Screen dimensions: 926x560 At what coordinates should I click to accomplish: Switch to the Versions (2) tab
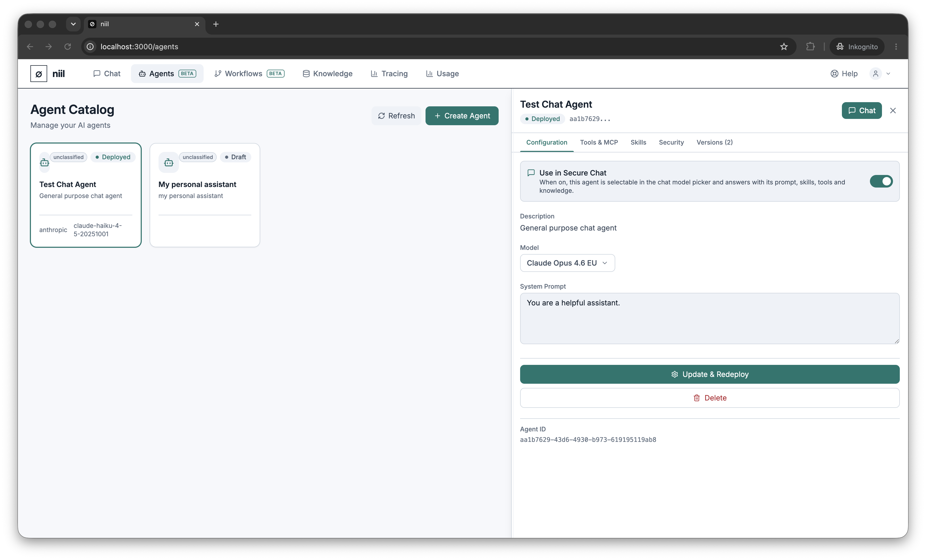point(715,142)
